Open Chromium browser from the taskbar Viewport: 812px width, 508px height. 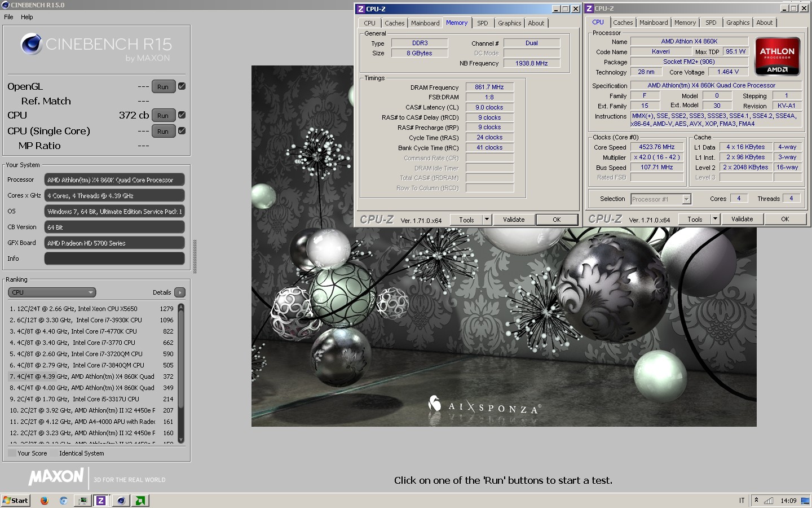click(x=63, y=500)
